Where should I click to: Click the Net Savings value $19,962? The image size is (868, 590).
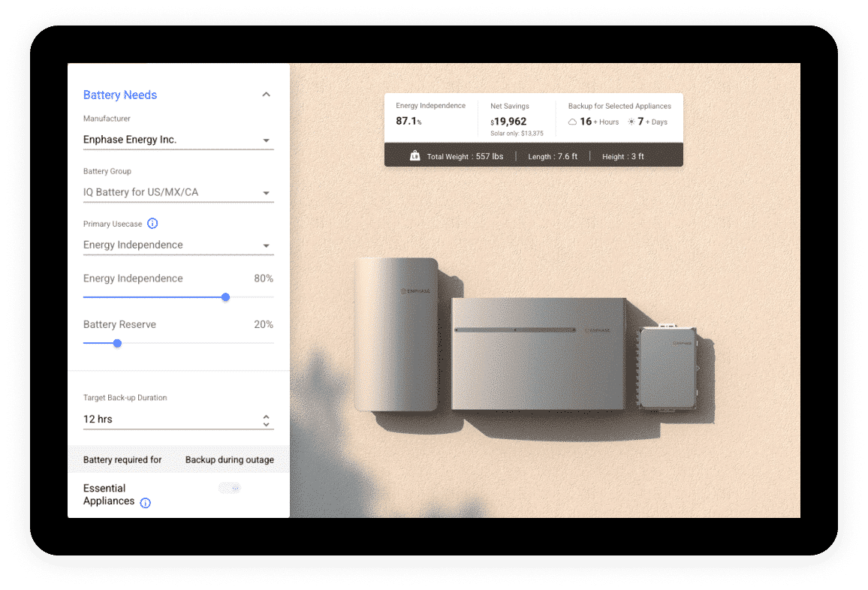[x=508, y=122]
